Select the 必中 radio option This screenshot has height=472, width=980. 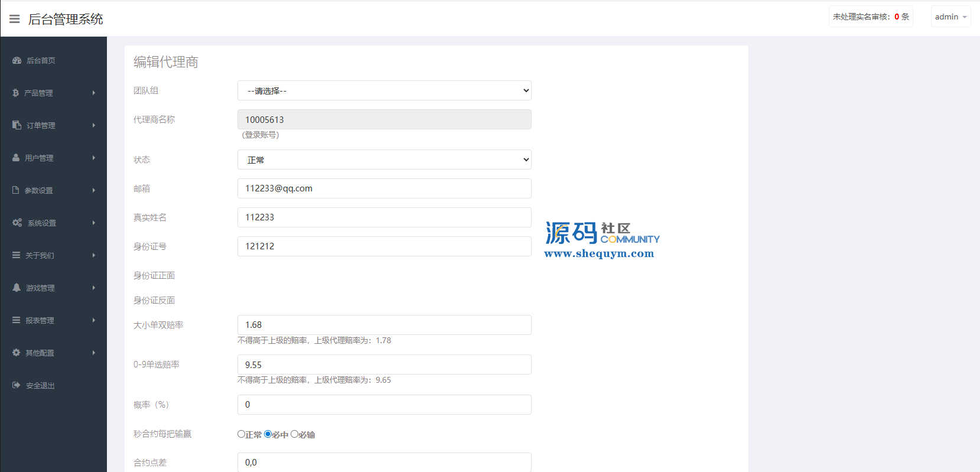pyautogui.click(x=268, y=434)
